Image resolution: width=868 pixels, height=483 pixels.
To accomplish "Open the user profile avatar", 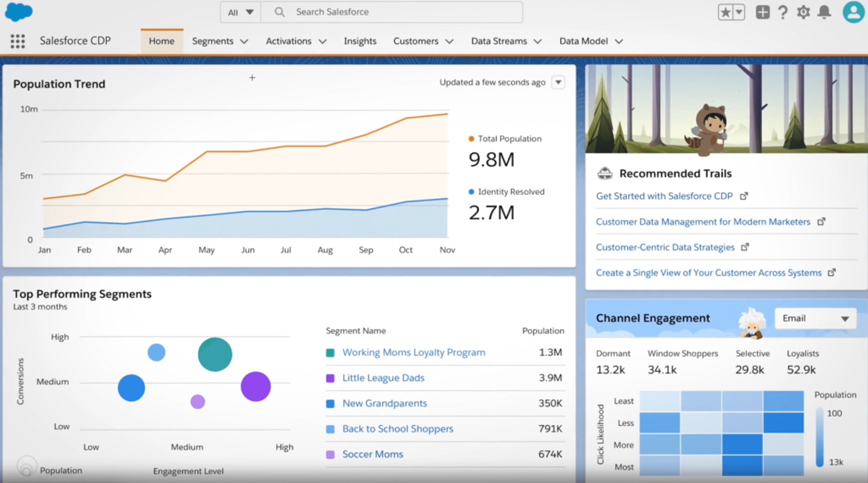I will click(x=854, y=12).
